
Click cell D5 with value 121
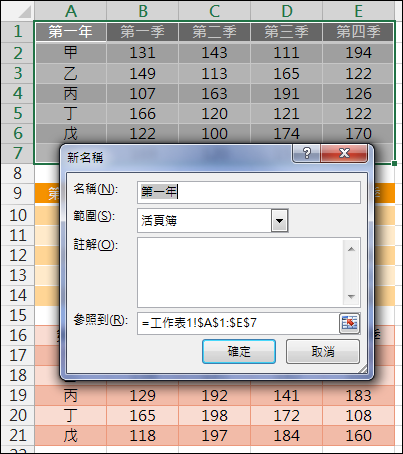coord(286,113)
